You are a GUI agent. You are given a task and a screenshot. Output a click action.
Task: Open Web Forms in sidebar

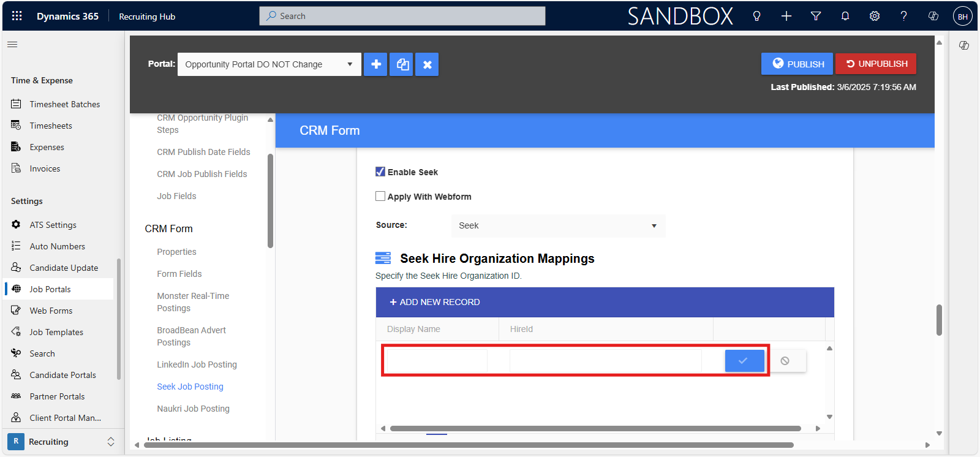pyautogui.click(x=51, y=311)
